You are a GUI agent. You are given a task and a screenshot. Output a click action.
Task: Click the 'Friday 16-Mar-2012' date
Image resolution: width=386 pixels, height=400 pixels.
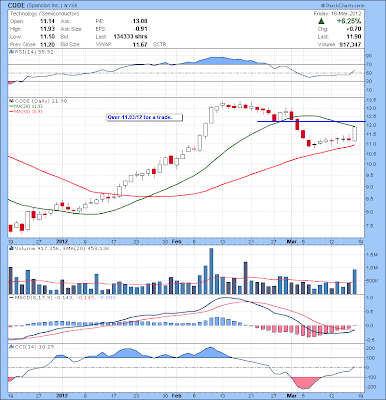pyautogui.click(x=337, y=14)
